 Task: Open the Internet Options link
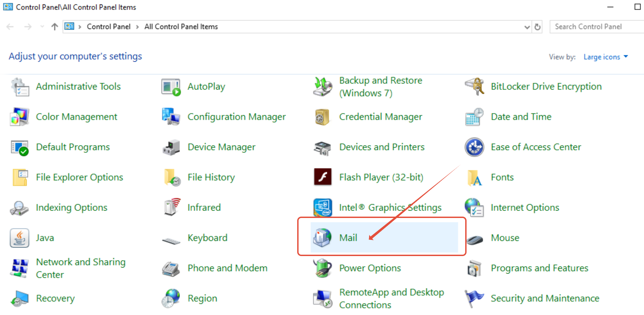525,208
